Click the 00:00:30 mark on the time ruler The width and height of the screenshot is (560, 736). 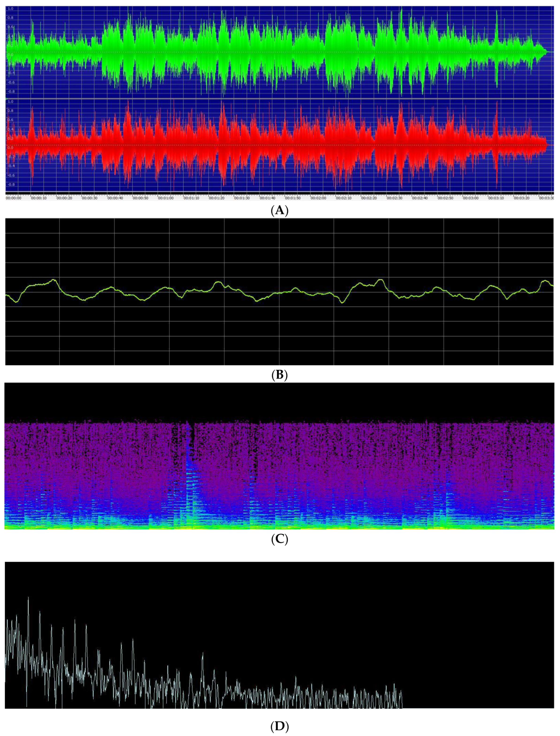(x=90, y=198)
